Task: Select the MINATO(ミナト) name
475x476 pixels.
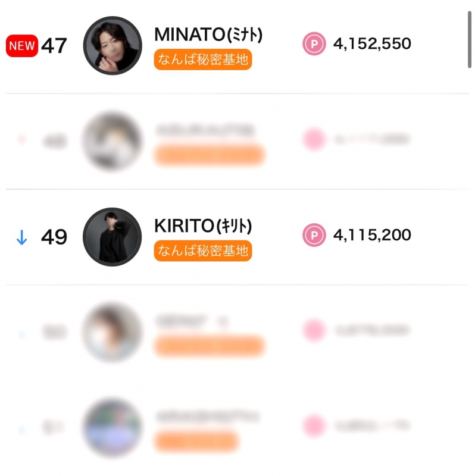Action: [x=208, y=35]
